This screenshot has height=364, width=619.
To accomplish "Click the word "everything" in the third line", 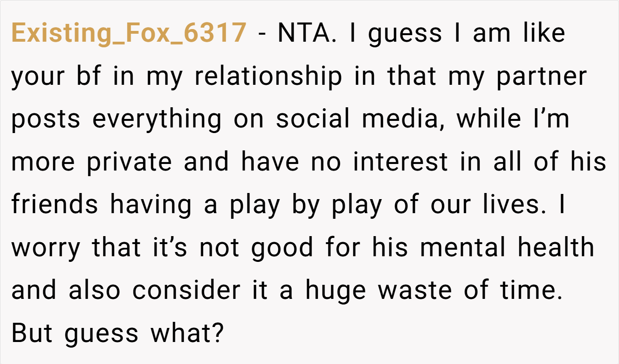I will point(157,120).
